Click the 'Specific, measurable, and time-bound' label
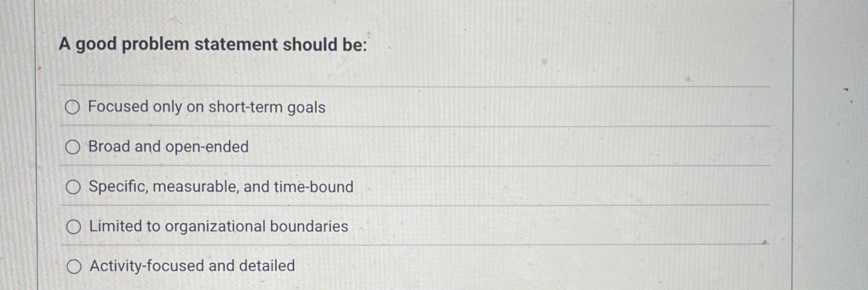Screen dimensions: 868x290 [221, 187]
